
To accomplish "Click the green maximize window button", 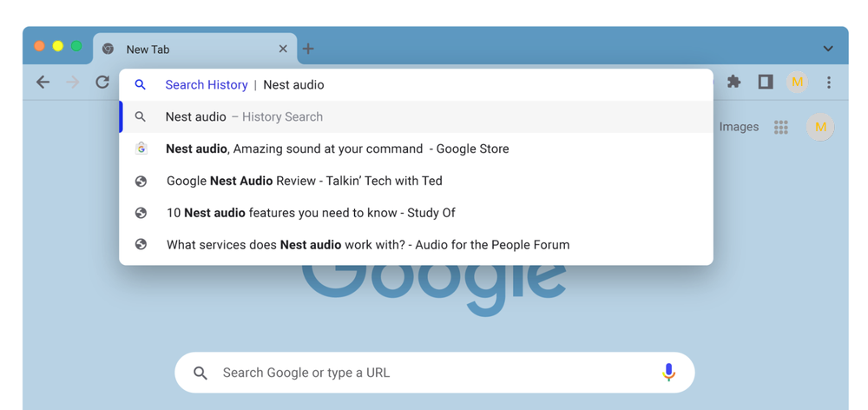I will 76,46.
